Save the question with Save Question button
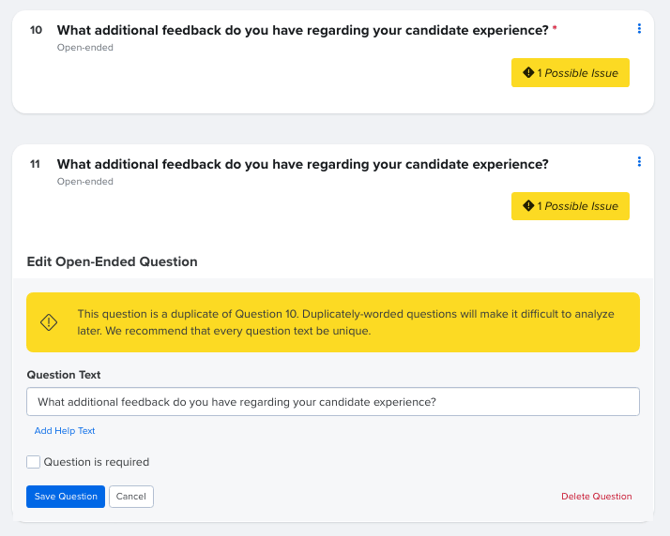 [x=65, y=497]
